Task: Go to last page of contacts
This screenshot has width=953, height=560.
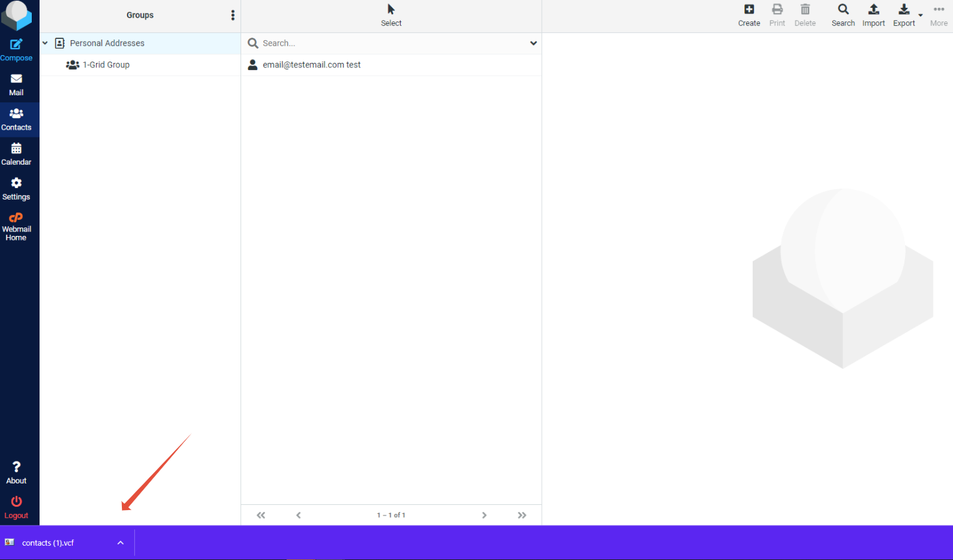Action: 522,515
